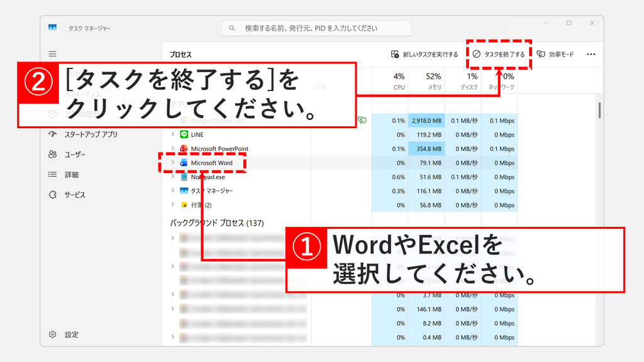Expand the タスク マネージャー process row

pos(173,190)
